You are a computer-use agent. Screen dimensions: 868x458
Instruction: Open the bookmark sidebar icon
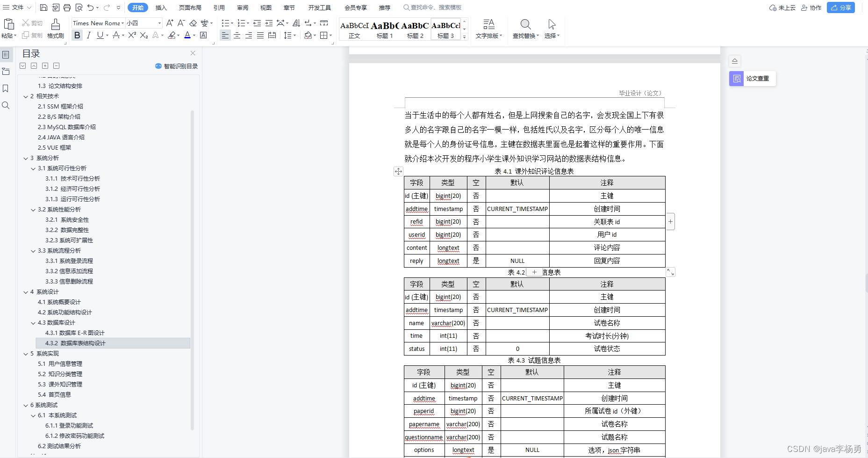click(6, 88)
